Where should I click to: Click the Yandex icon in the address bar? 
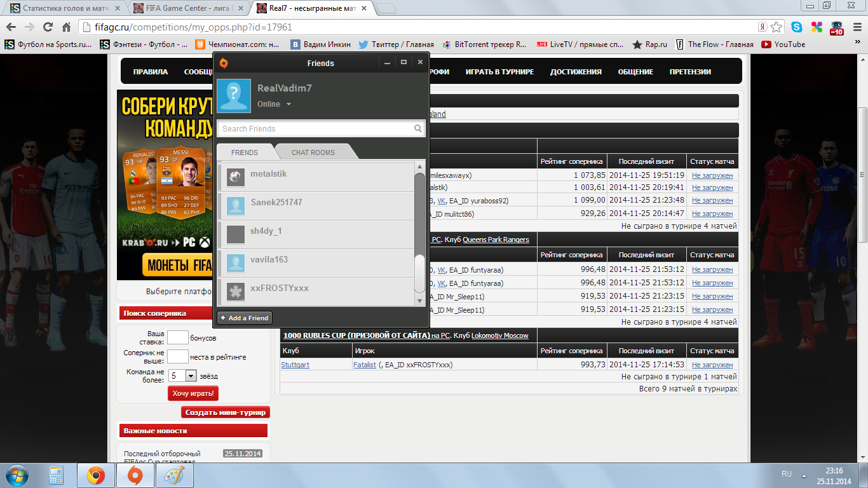(x=762, y=27)
